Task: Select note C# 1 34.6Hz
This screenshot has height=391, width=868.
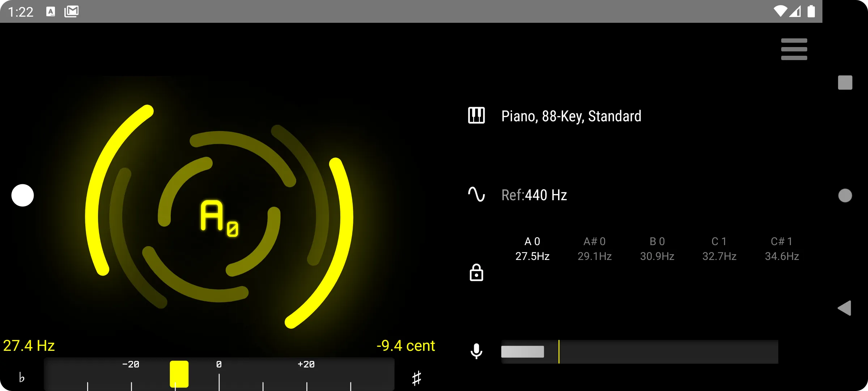Action: click(x=782, y=249)
